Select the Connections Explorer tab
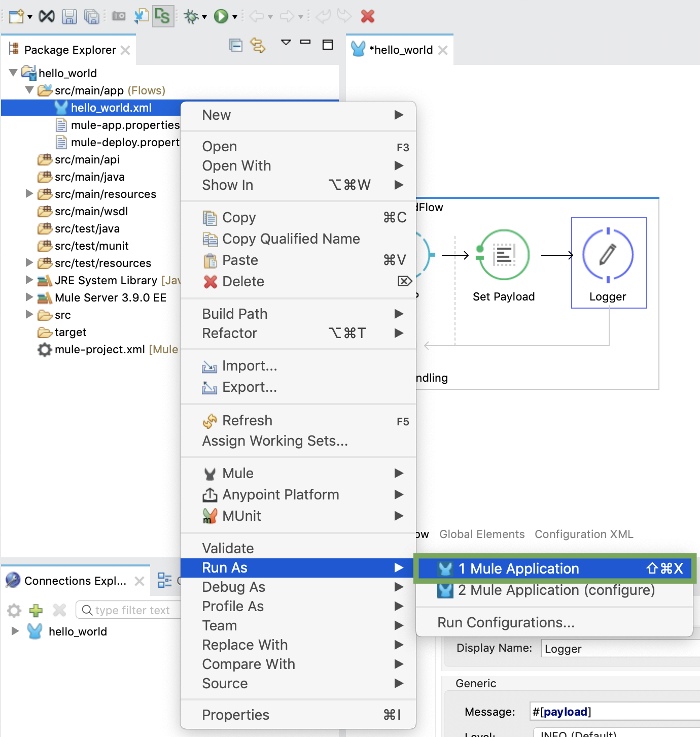 tap(75, 580)
